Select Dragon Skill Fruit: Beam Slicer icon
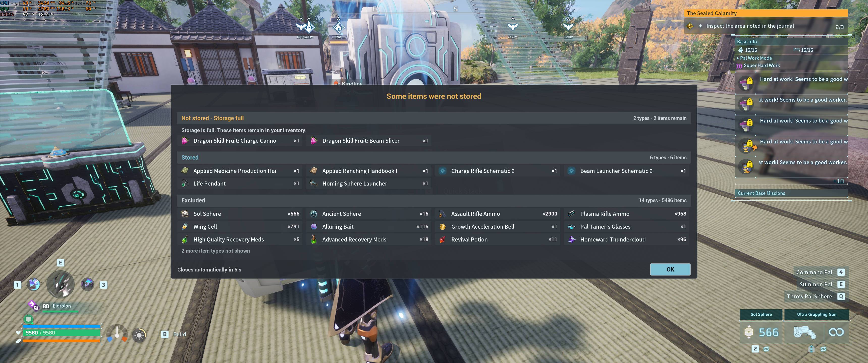 tap(314, 140)
